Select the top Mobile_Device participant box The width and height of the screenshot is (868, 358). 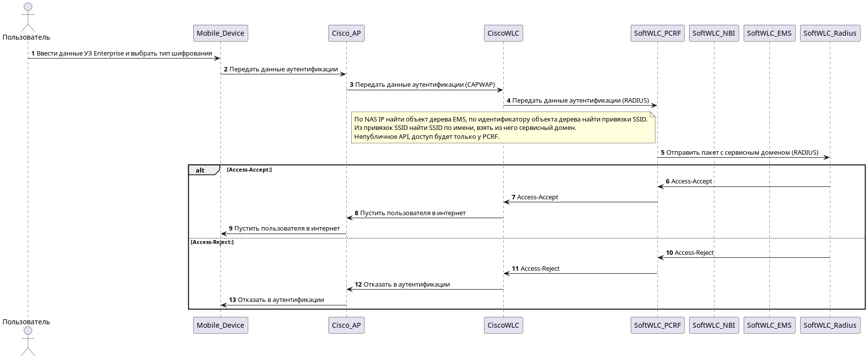coord(220,33)
